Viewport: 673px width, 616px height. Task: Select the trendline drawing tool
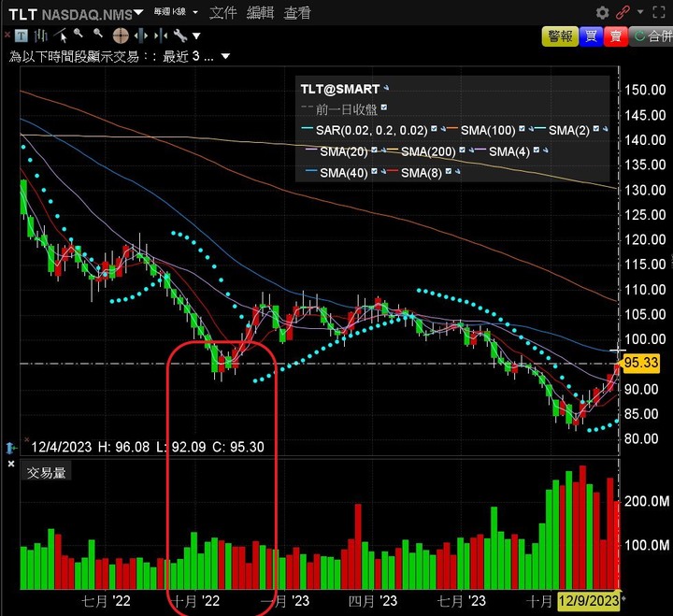point(62,36)
